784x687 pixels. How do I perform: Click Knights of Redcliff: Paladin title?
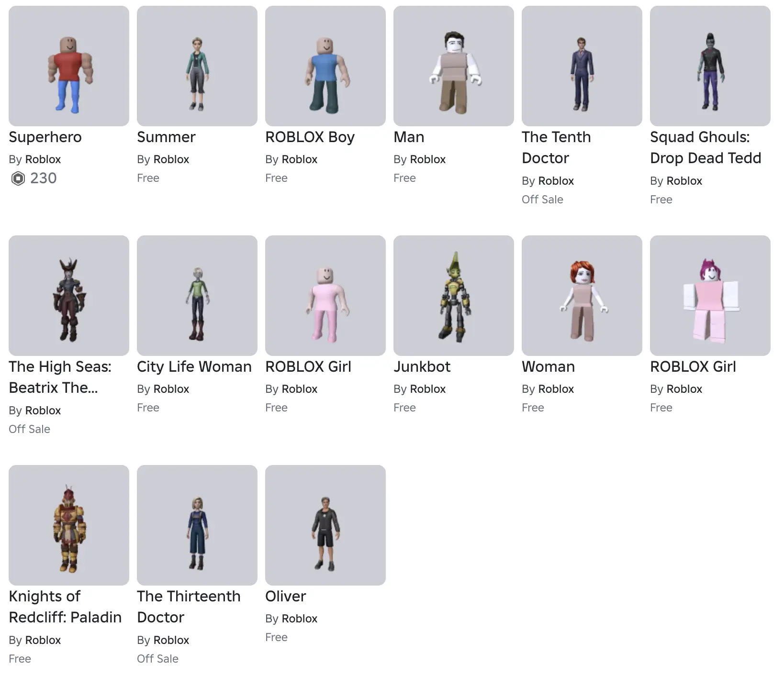(65, 607)
